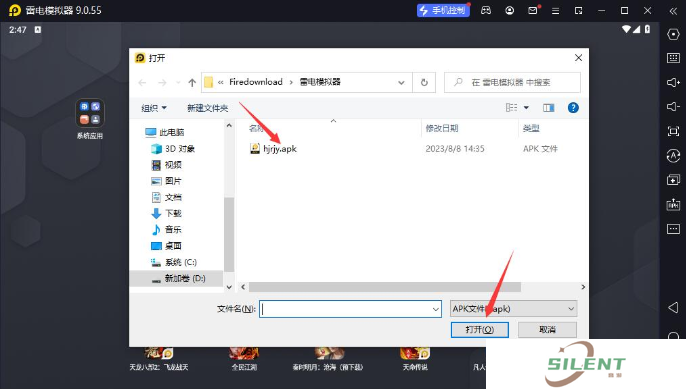Click the back arrow in file dialog

tap(142, 82)
